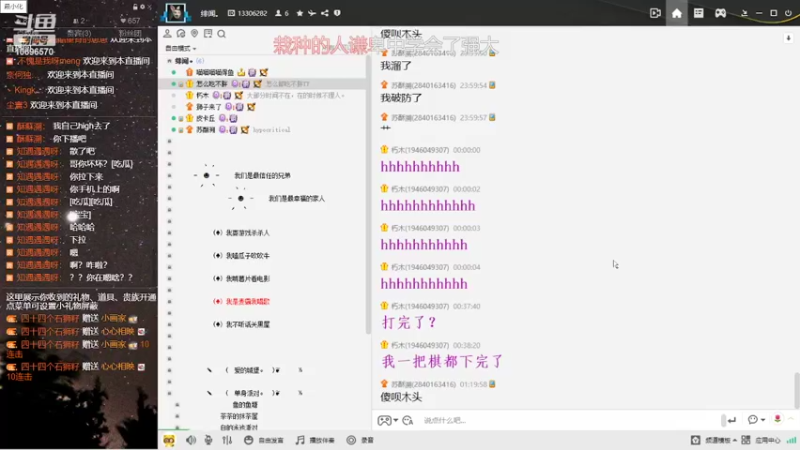Viewport: 800px width, 450px height.
Task: Go to the home tab icon
Action: point(677,13)
